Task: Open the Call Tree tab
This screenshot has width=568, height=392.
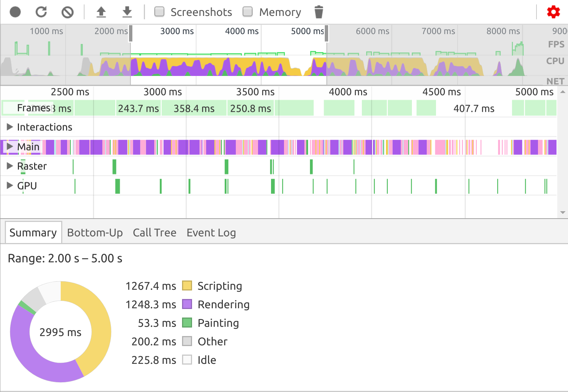Action: 155,233
